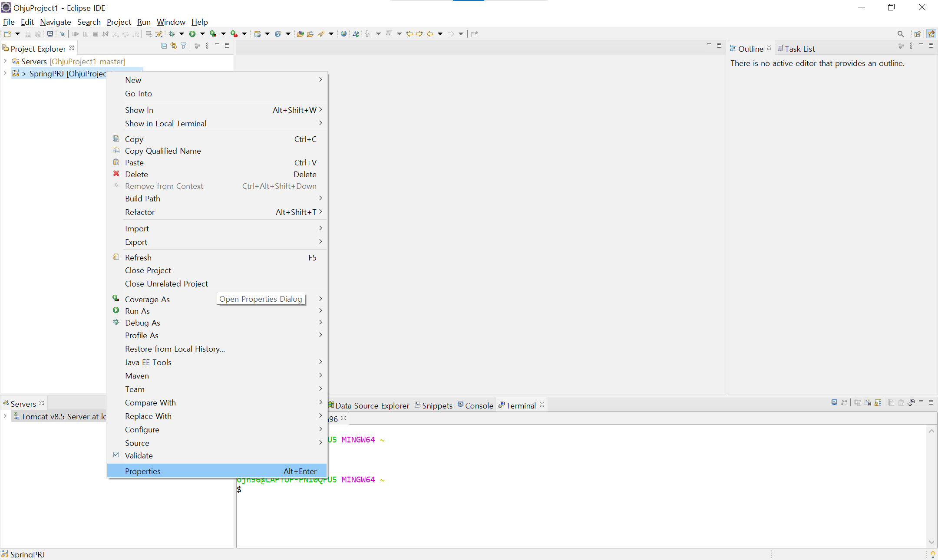Click the terminal vertical scrollbar down arrow
Screen dimensions: 938x560
coord(931,542)
